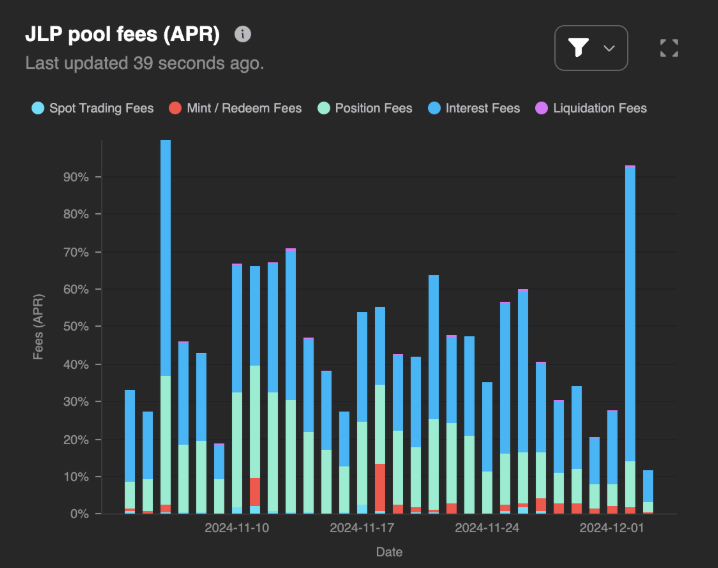Click the Last updated timestamp text
Image resolution: width=718 pixels, height=568 pixels.
(x=144, y=63)
